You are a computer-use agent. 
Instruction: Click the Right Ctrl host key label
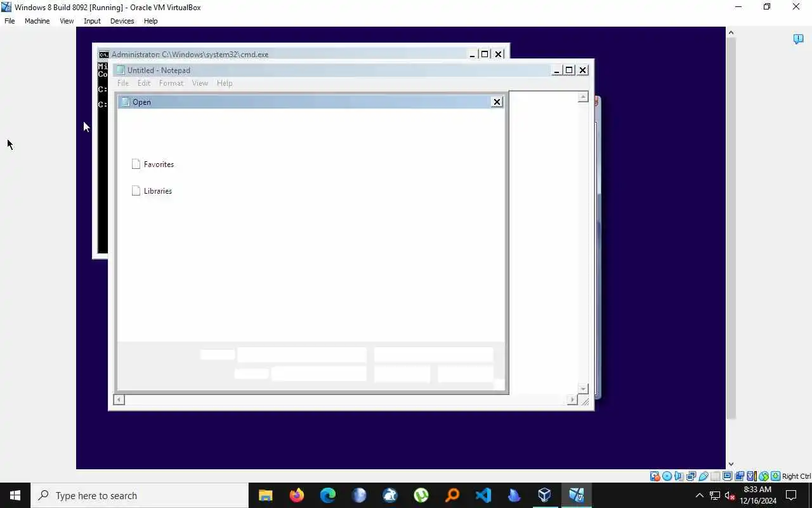(796, 476)
